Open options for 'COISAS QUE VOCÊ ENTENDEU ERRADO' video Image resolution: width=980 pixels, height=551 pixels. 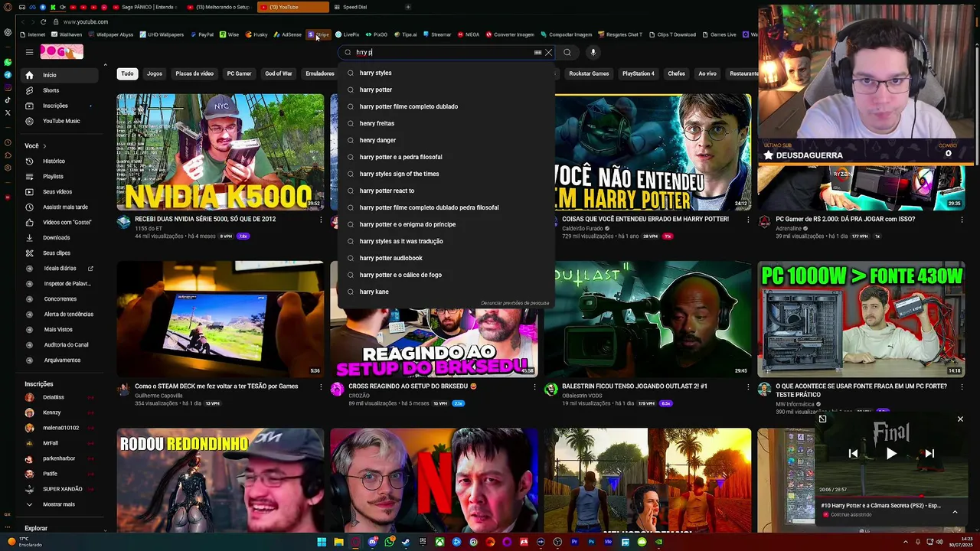[748, 220]
